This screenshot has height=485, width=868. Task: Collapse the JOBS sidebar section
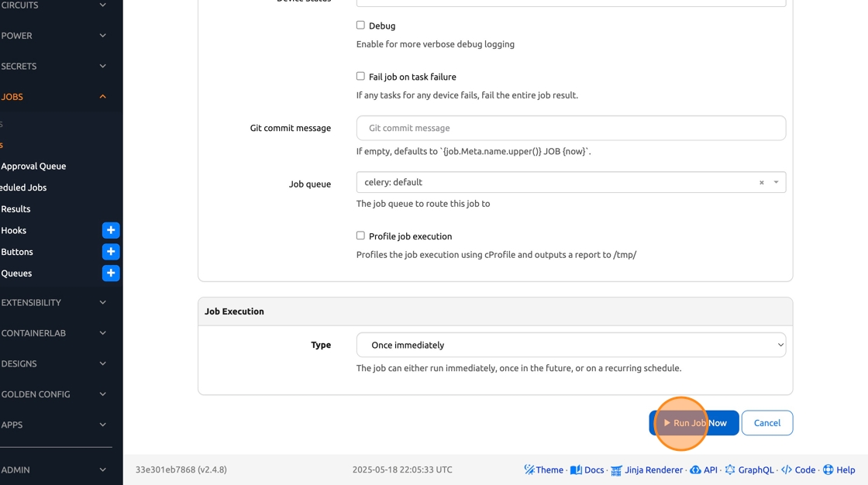[x=102, y=97]
